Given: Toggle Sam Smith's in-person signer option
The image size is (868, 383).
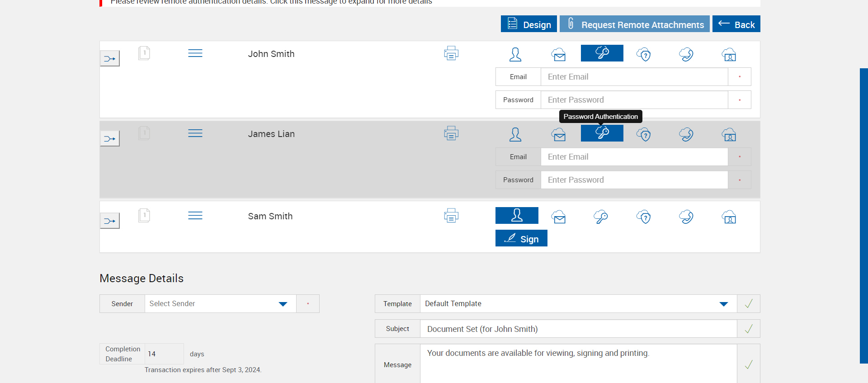Looking at the screenshot, I should (517, 215).
